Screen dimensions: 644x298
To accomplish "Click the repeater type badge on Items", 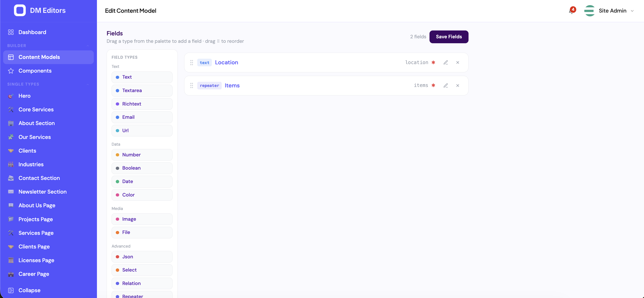I will [209, 86].
